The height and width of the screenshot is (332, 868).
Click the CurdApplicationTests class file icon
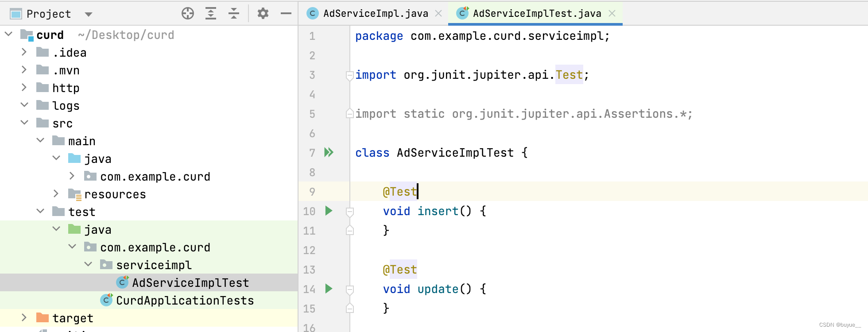coord(106,300)
